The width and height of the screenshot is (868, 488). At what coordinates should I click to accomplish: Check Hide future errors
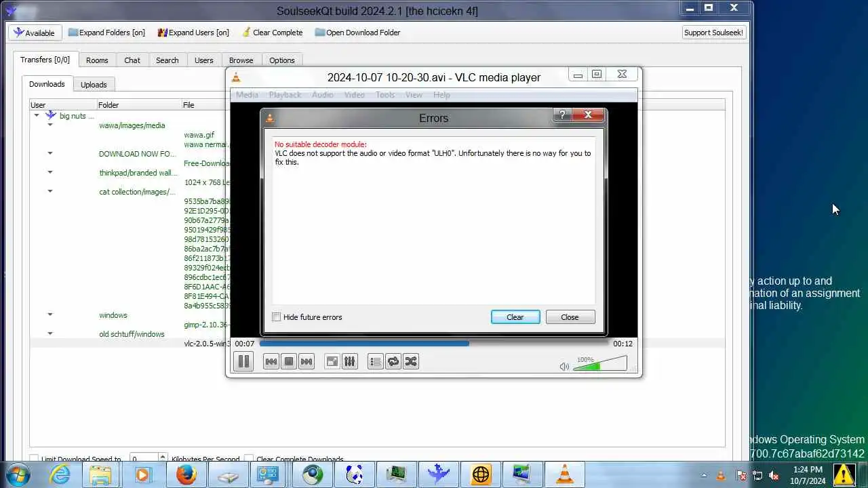click(276, 317)
